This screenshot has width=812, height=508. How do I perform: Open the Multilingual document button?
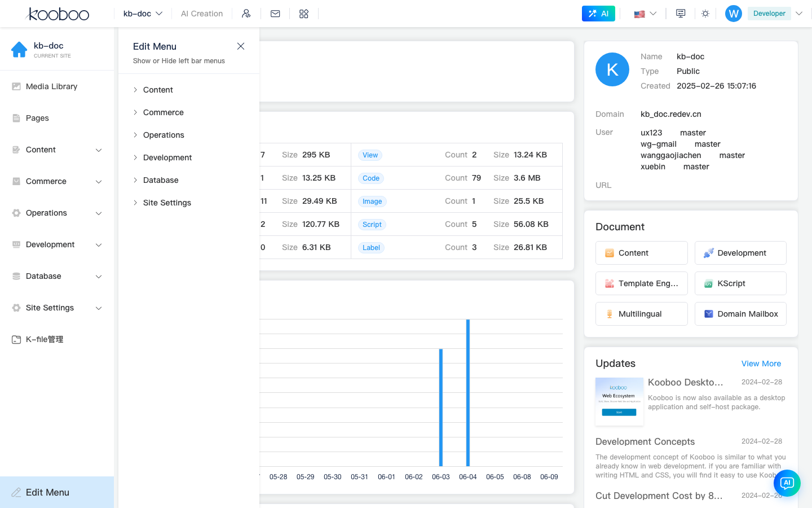[642, 314]
